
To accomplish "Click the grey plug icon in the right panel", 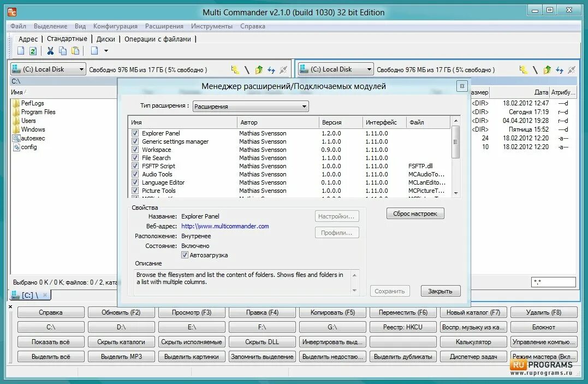I will 572,69.
